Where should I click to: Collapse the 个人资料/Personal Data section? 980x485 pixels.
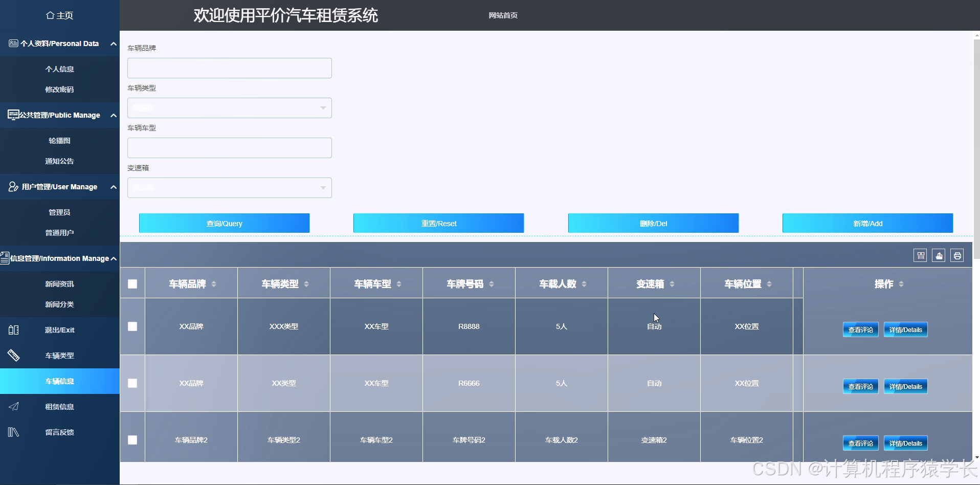[x=113, y=43]
